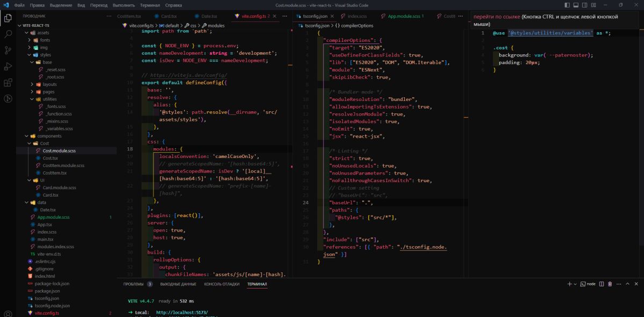This screenshot has width=644, height=317.
Task: Open _mixins.scss in the file tree
Action: pyautogui.click(x=66, y=121)
